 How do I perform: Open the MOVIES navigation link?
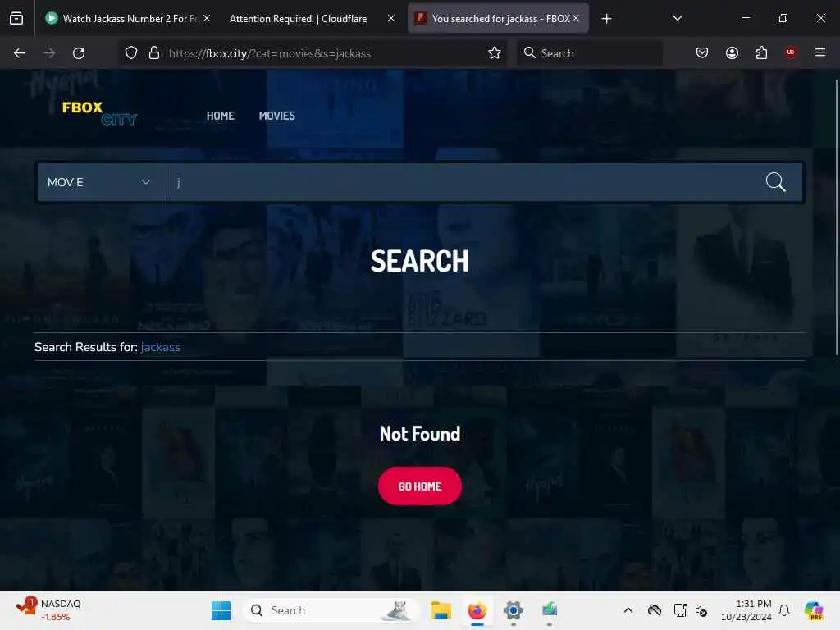coord(277,116)
